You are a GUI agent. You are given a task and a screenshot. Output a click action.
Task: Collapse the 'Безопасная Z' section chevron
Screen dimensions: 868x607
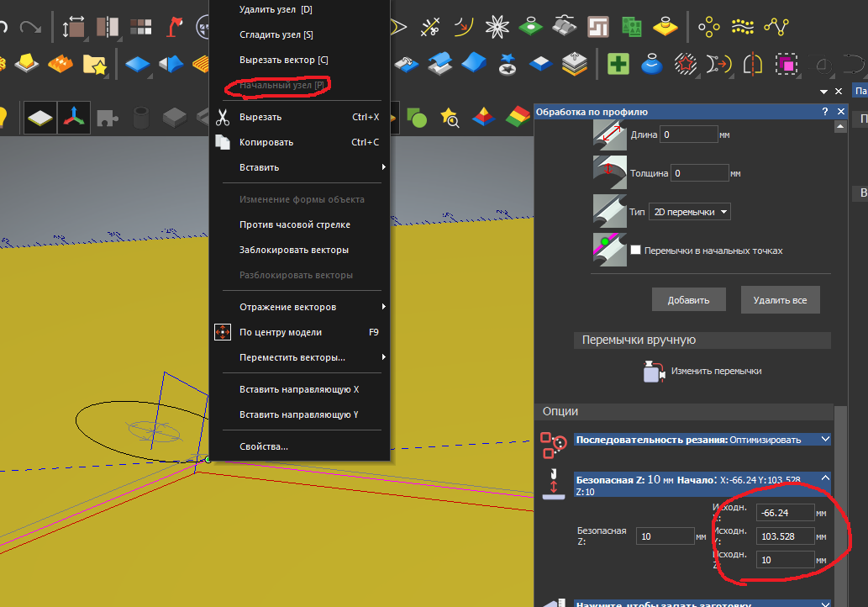coord(825,478)
